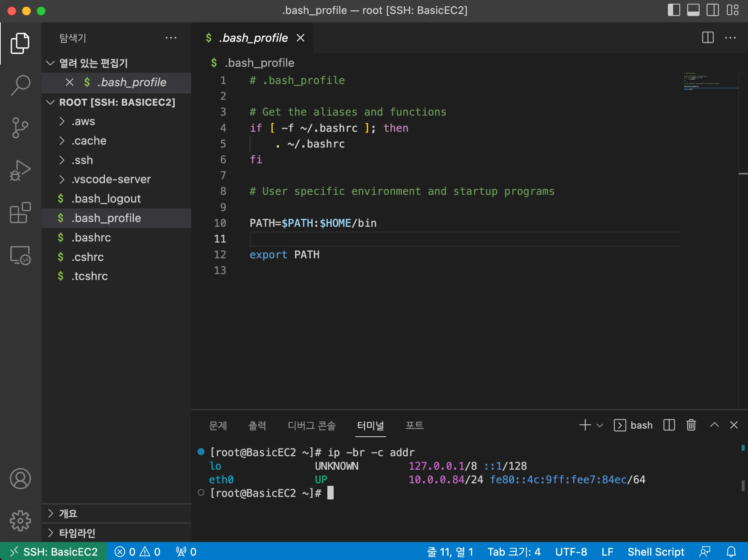Open the Source Control view
This screenshot has height=560, width=748.
pos(20,128)
